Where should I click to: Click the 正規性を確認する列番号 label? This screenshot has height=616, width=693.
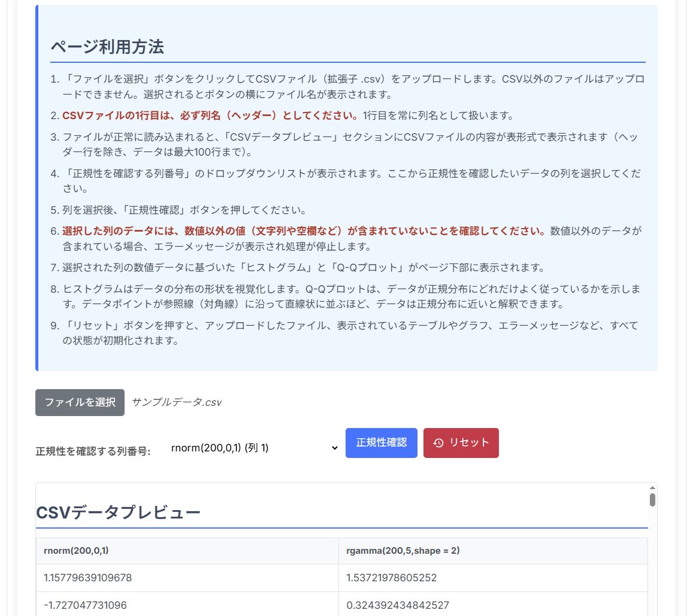[93, 451]
